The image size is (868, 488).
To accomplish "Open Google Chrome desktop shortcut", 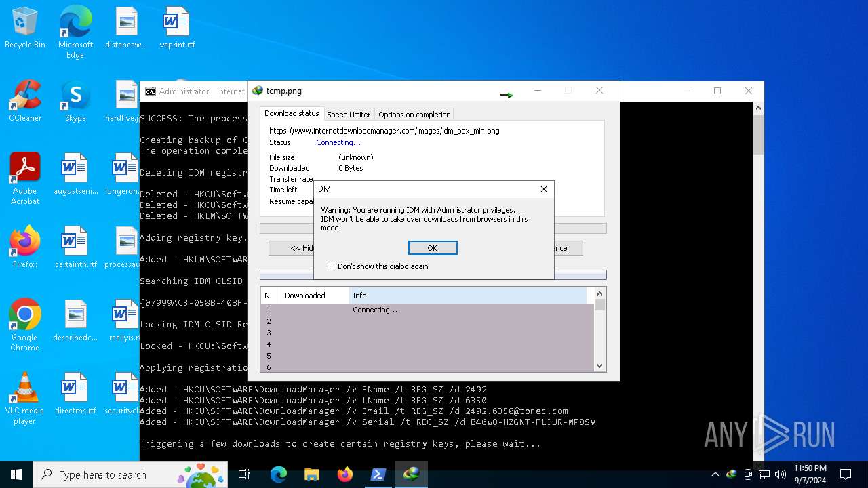I will coord(25,325).
